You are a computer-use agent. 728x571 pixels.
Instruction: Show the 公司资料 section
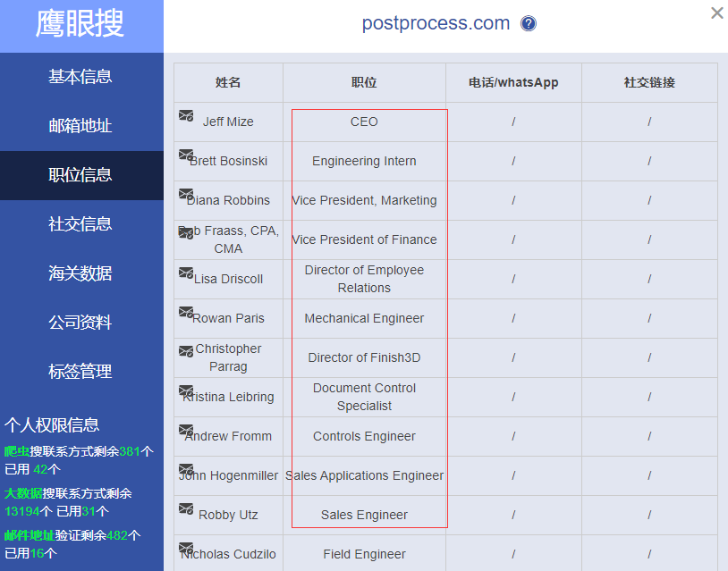click(81, 323)
